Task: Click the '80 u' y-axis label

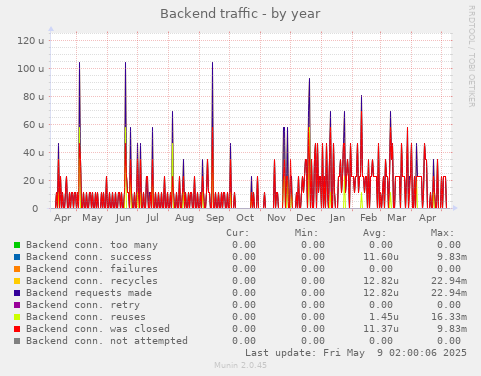Action: (x=34, y=97)
